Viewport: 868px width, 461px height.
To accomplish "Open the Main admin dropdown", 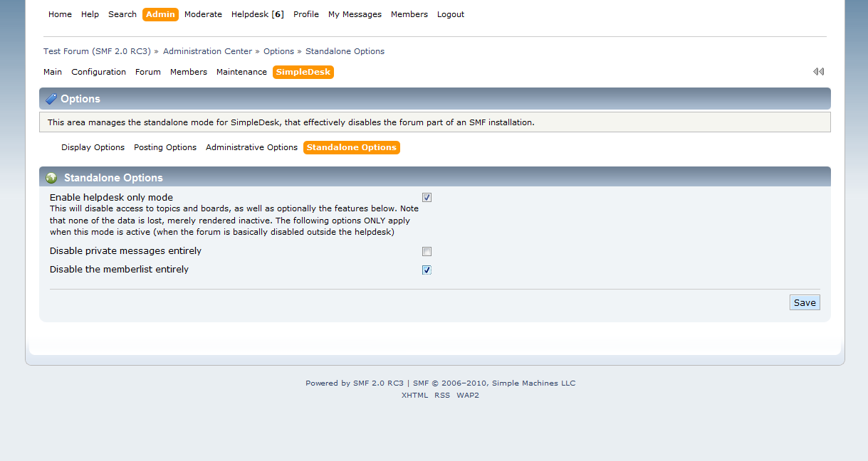I will coord(53,72).
